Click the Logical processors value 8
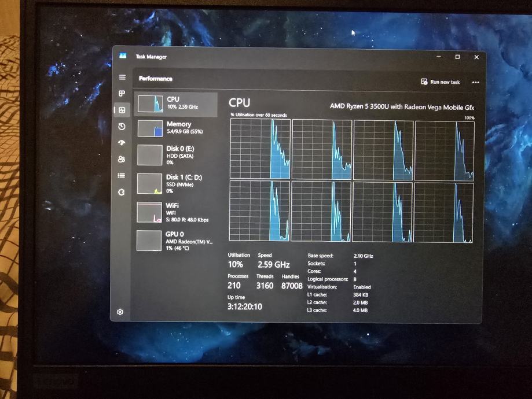 point(355,279)
